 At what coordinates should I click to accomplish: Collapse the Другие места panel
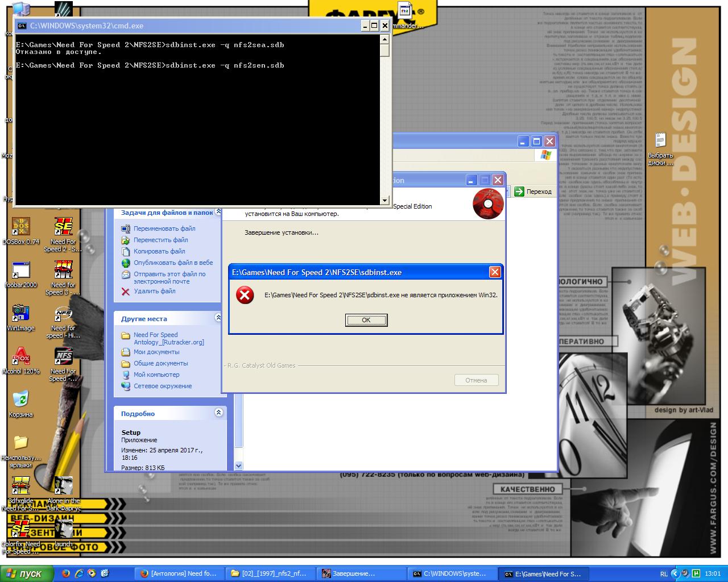[x=218, y=318]
